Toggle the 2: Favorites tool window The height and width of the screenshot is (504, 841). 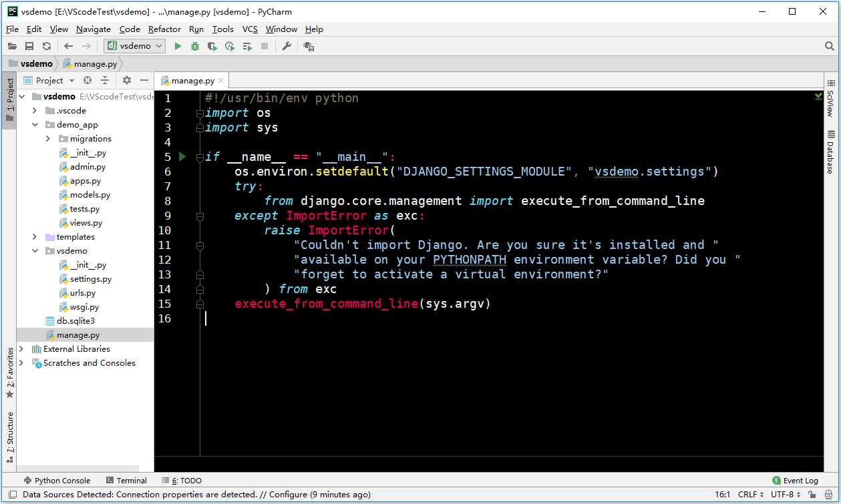click(9, 373)
